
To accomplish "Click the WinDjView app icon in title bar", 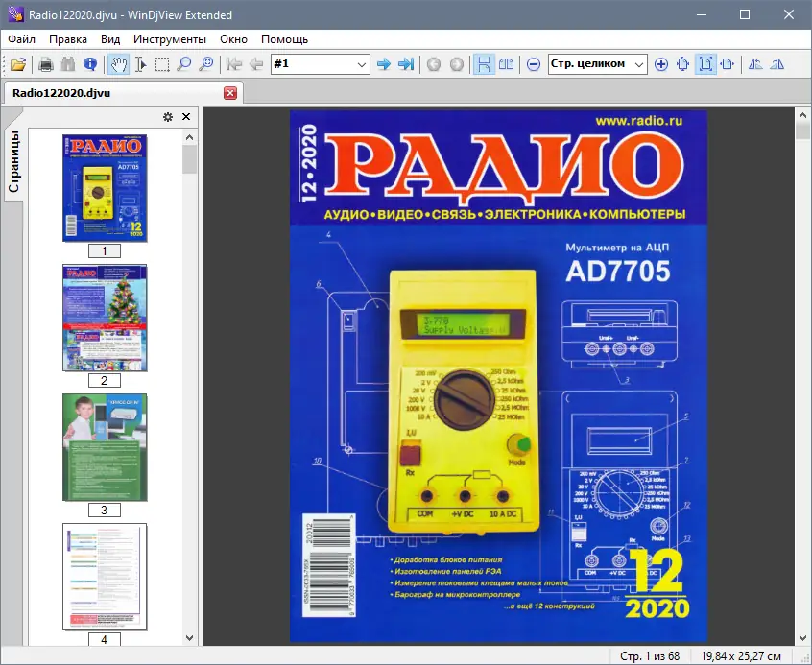I will click(x=14, y=14).
